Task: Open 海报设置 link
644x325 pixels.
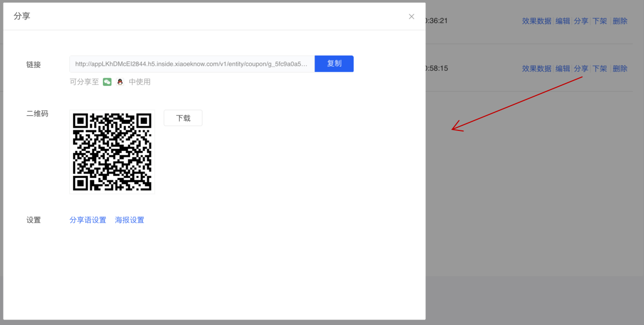Action: point(129,220)
